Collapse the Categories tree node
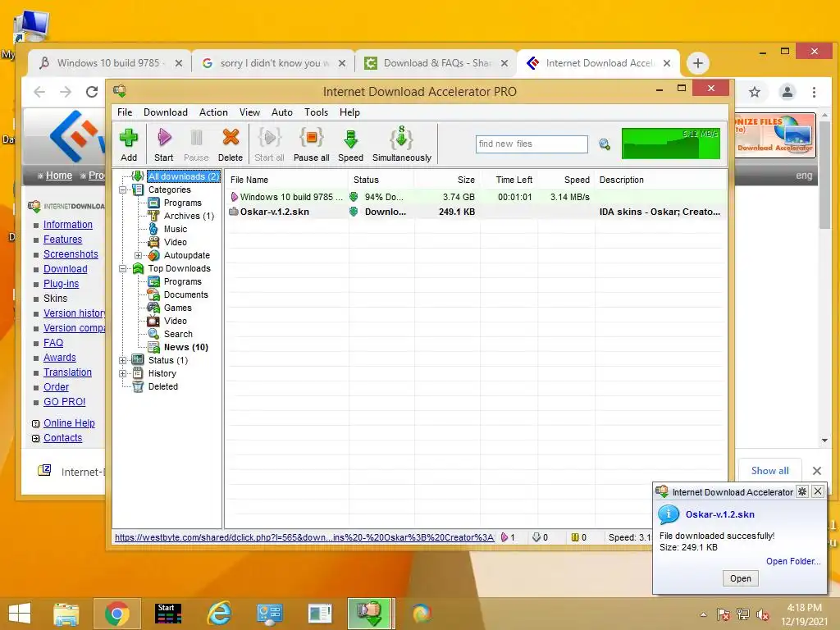This screenshot has height=630, width=840. 123,189
